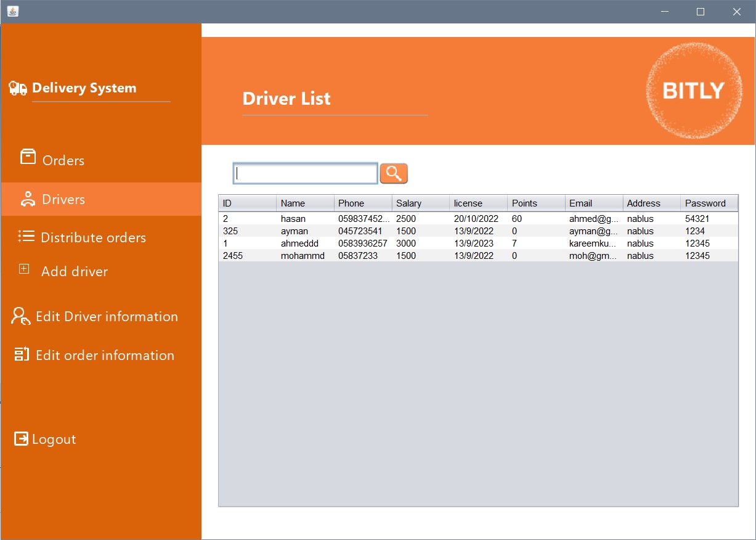Viewport: 756px width, 540px height.
Task: Click the Edit order information icon
Action: 22,354
